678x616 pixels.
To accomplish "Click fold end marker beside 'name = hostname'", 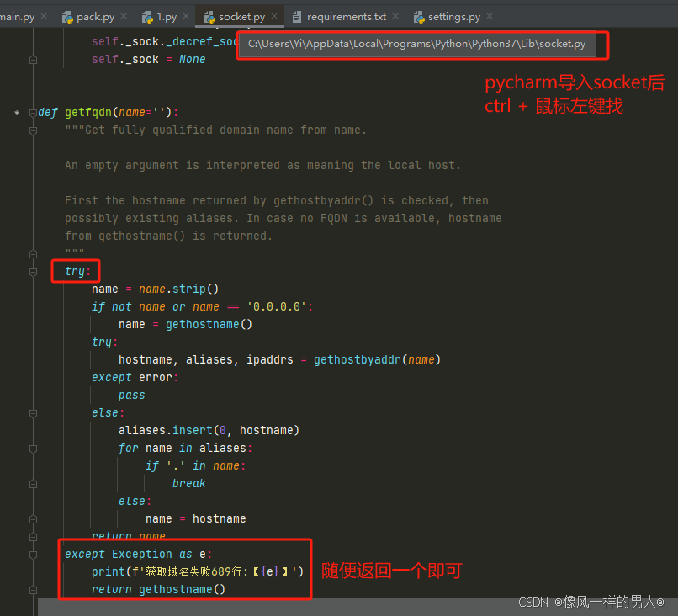I will point(33,519).
